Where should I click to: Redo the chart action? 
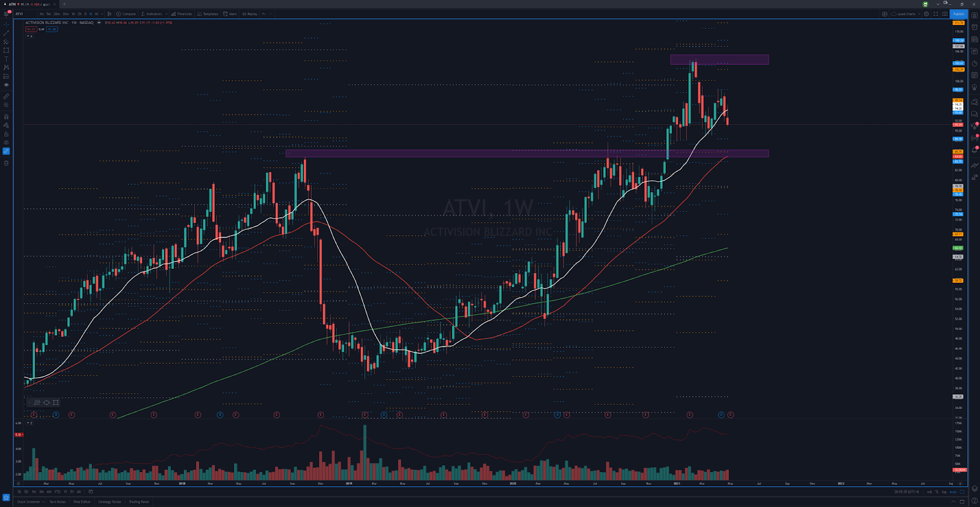(270, 13)
